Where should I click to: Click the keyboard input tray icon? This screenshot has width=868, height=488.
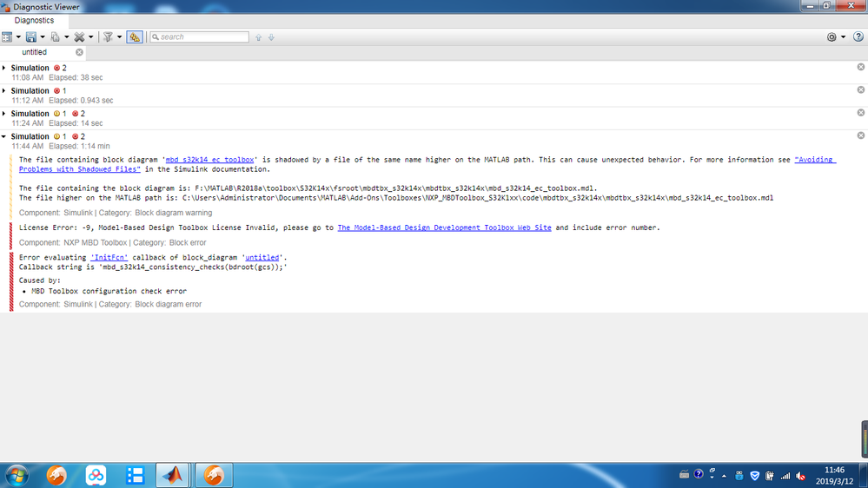[684, 475]
